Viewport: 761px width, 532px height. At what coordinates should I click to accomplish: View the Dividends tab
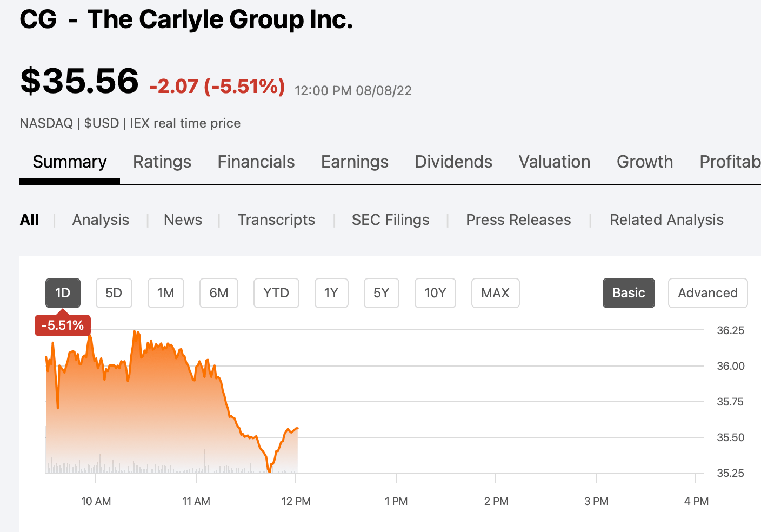[x=453, y=162]
